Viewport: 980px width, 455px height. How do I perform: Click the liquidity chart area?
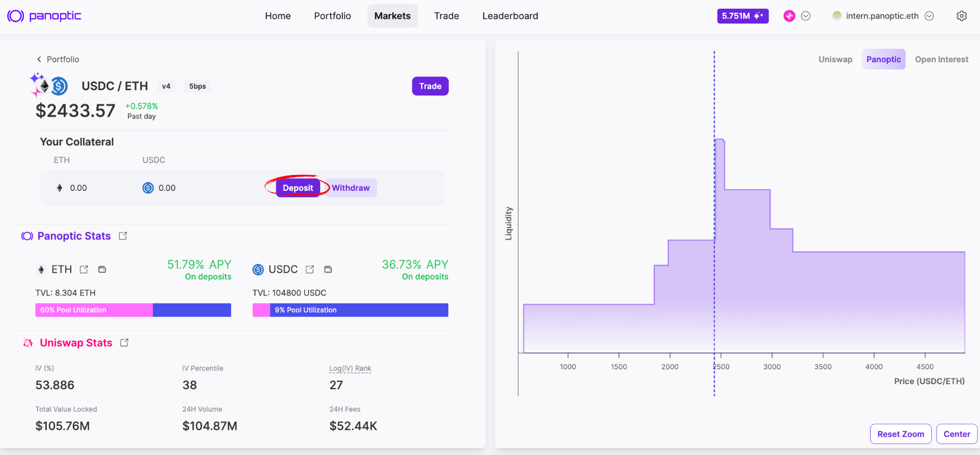point(744,246)
